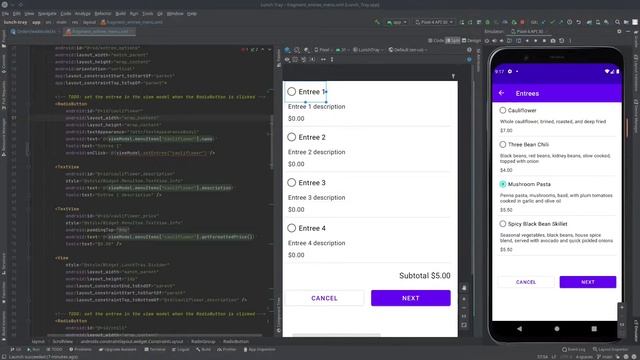Open the Tools menu
This screenshot has width=640, height=360.
pos(148,13)
